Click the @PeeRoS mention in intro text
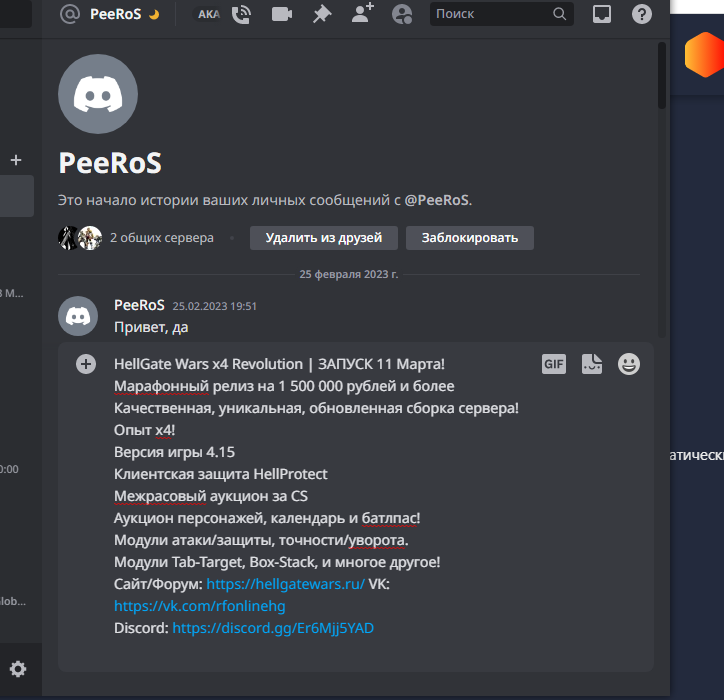724x700 pixels. click(x=438, y=200)
